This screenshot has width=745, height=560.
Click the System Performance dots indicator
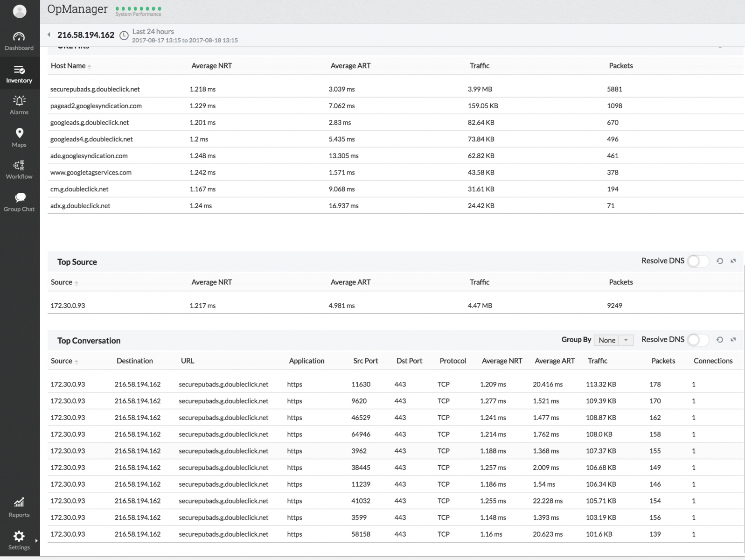click(x=138, y=9)
